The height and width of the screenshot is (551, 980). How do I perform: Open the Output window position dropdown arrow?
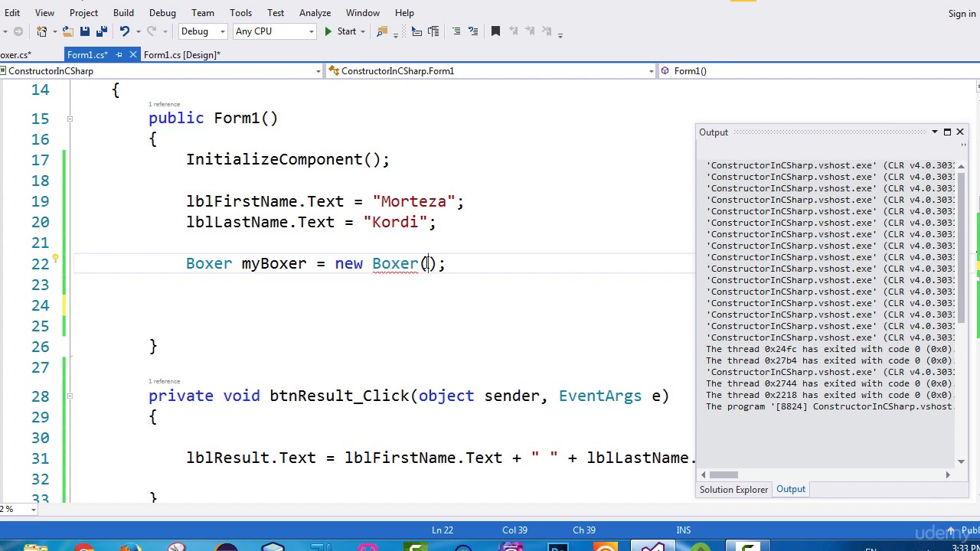pos(934,132)
